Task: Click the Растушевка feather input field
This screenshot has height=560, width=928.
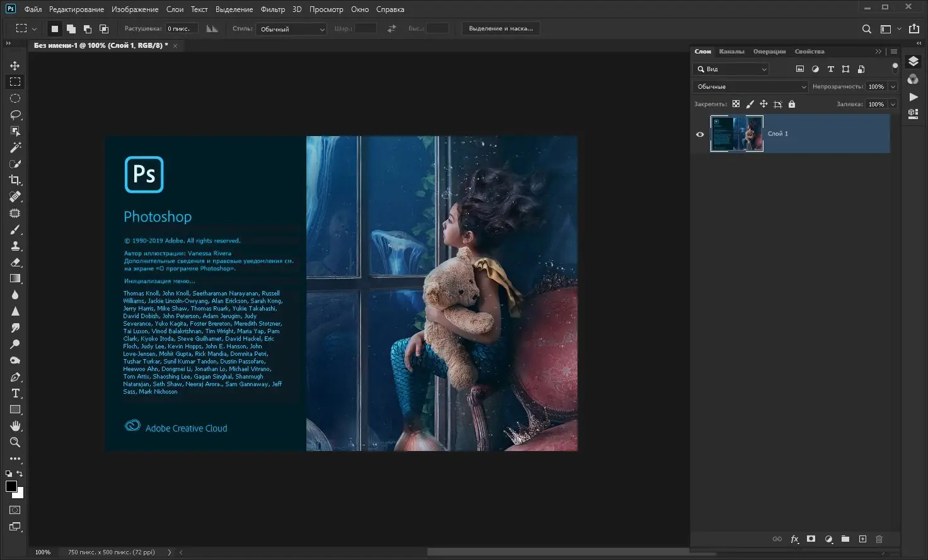Action: pyautogui.click(x=182, y=29)
